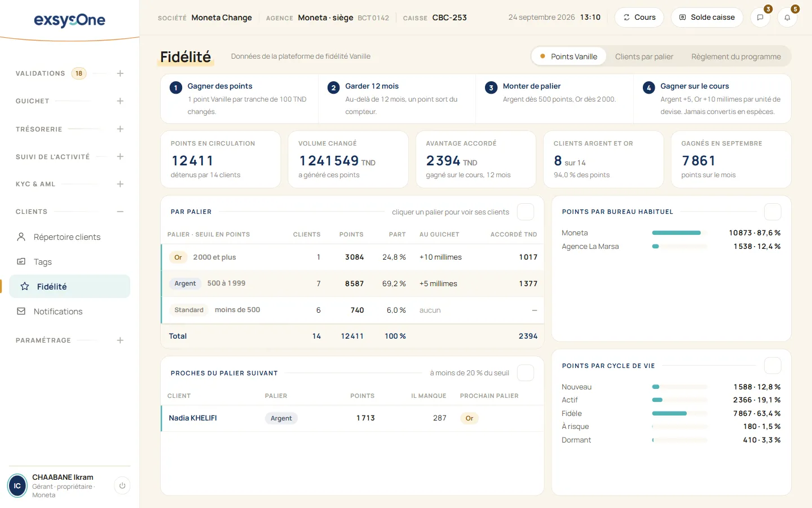Screen dimensions: 812x508
Task: Open the Argent tier row 500 à 1 999
Action: 352,283
